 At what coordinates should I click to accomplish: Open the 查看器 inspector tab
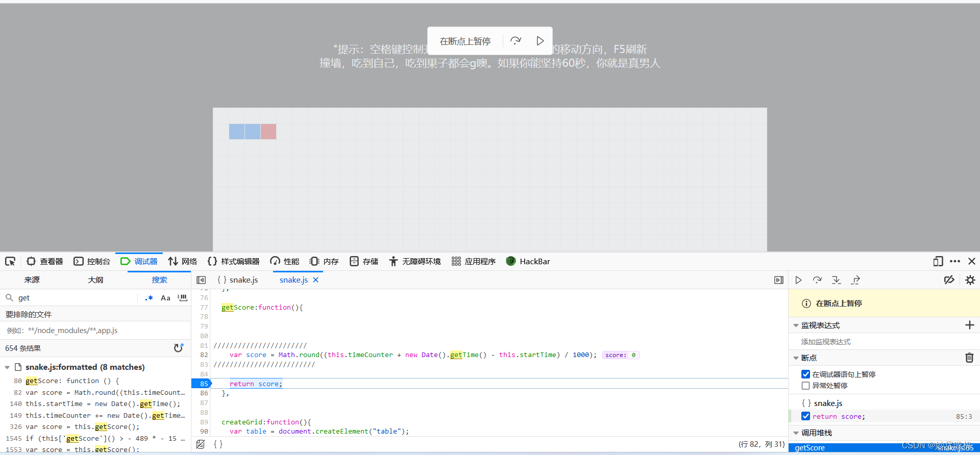coord(45,262)
